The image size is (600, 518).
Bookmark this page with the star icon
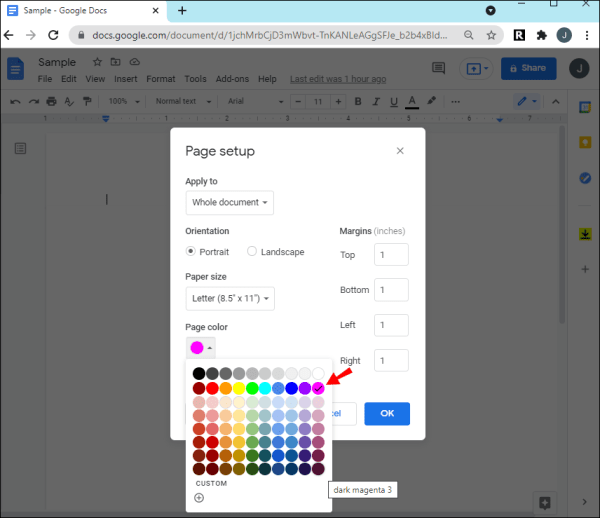pos(491,36)
